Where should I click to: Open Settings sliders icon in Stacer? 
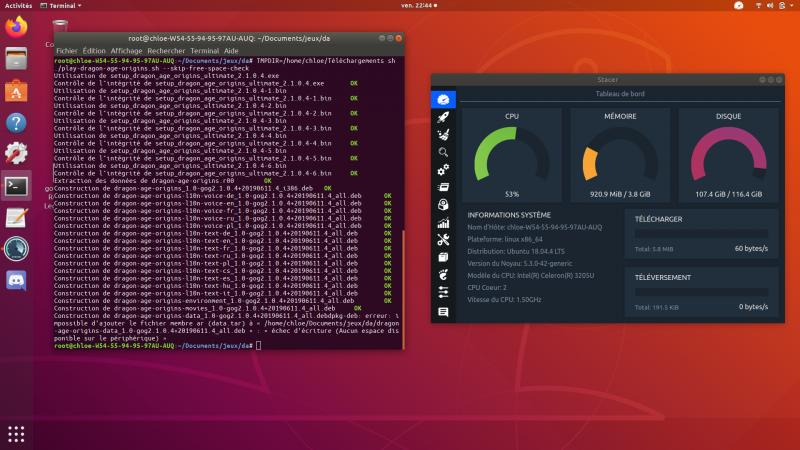pos(443,292)
